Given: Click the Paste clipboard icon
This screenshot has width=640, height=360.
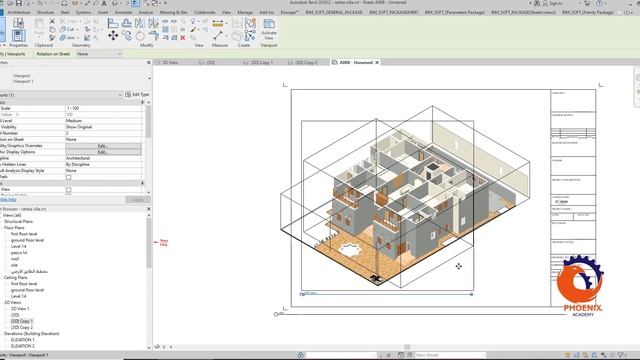Looking at the screenshot, I should (39, 26).
